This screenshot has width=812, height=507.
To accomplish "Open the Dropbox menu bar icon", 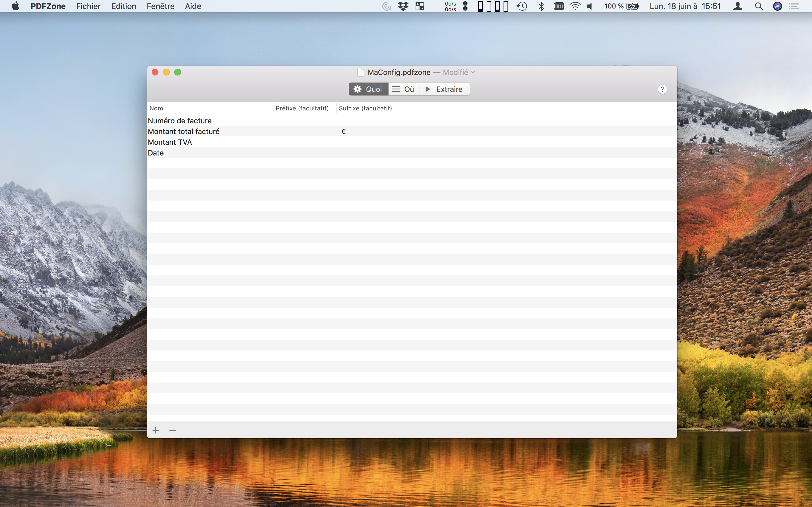I will pos(403,6).
